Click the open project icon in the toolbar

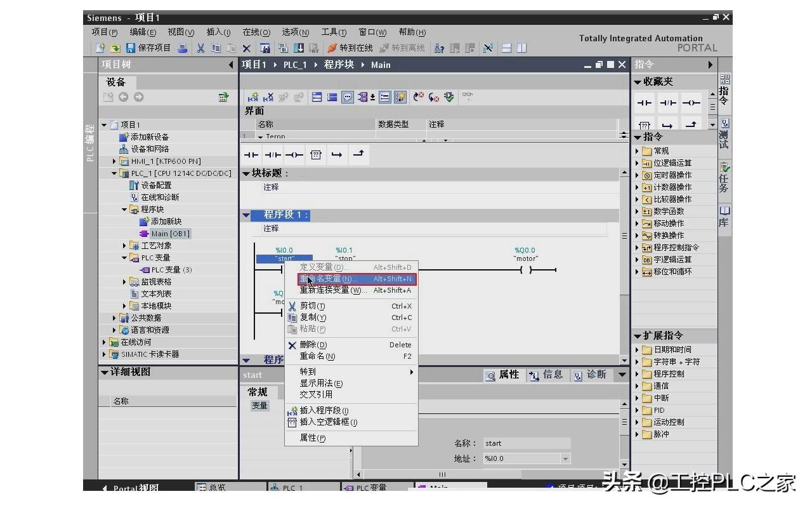tap(115, 48)
